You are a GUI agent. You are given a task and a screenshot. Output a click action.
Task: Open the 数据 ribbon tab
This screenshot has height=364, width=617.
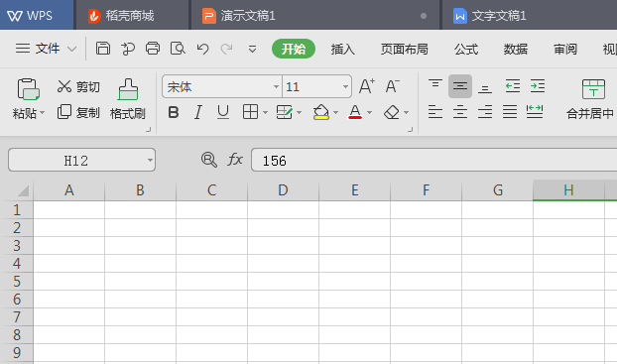pos(516,50)
